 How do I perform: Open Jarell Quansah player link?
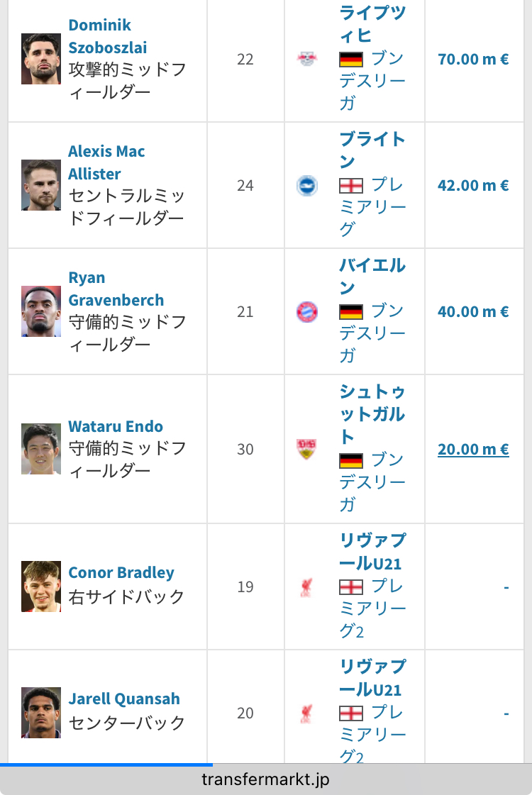coord(124,699)
